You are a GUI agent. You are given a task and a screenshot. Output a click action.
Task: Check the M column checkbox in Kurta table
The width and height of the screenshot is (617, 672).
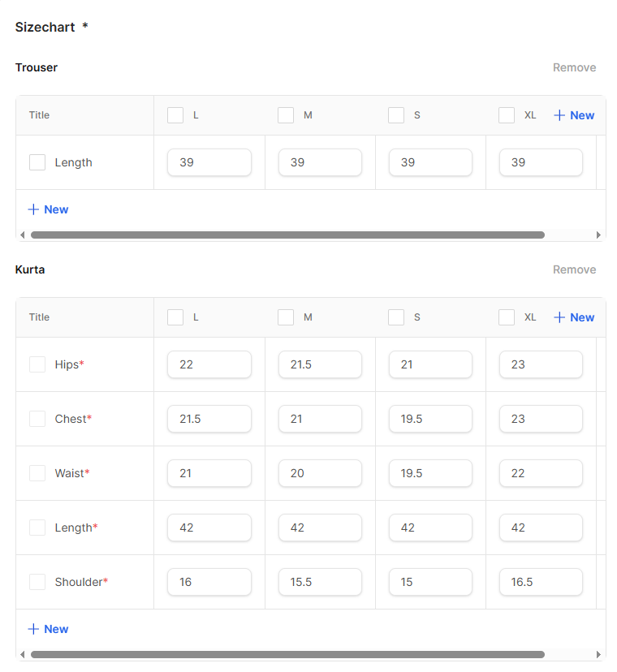coord(286,317)
